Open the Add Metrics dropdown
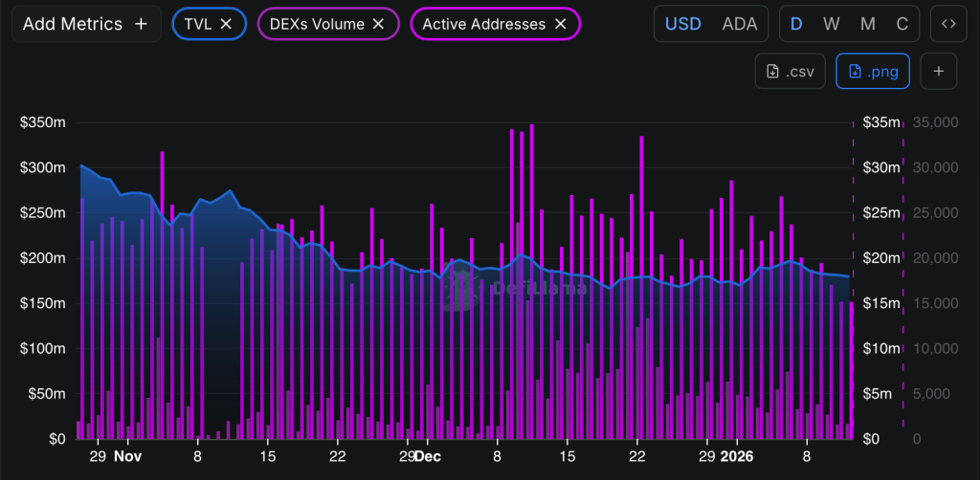Image resolution: width=980 pixels, height=480 pixels. click(x=72, y=24)
